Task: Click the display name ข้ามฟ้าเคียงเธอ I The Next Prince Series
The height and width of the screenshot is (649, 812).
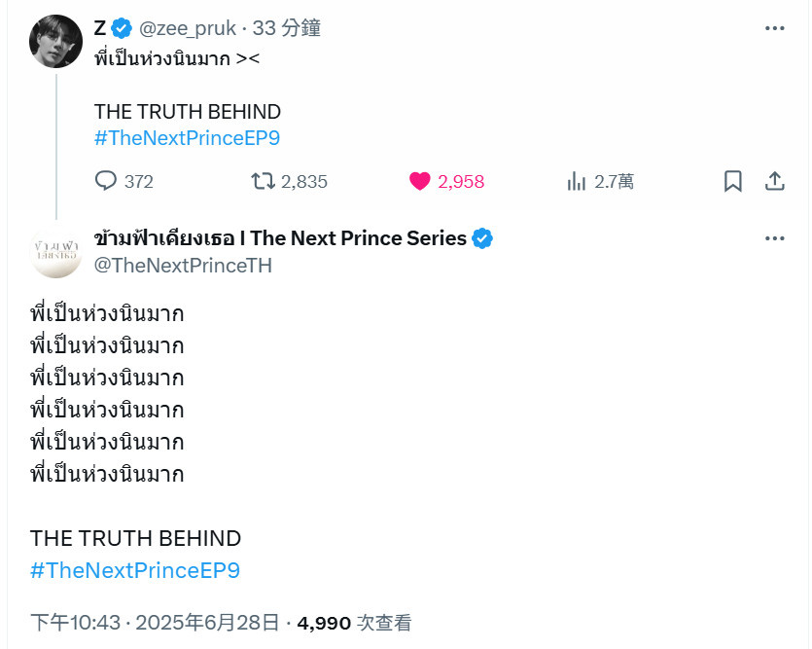Action: (280, 238)
